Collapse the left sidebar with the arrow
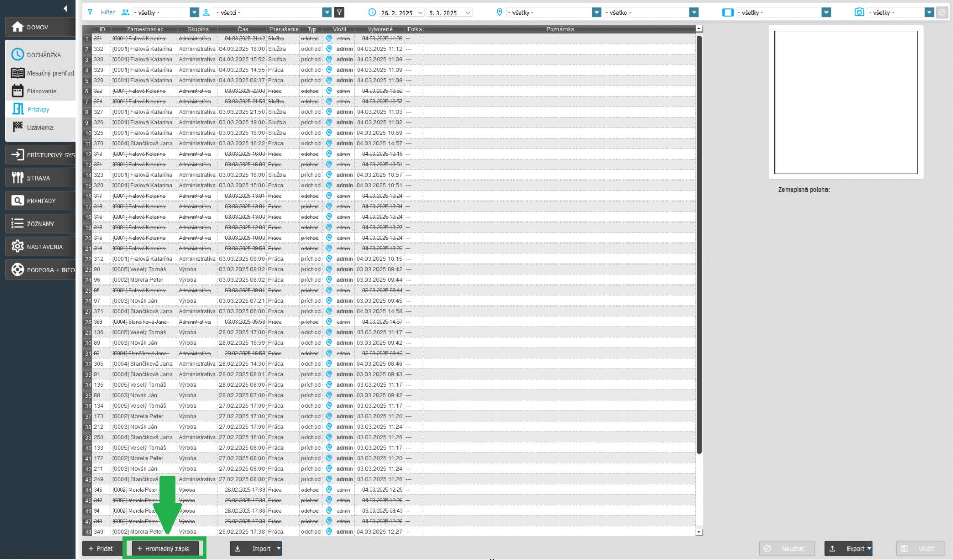This screenshot has height=560, width=953. 65,8
